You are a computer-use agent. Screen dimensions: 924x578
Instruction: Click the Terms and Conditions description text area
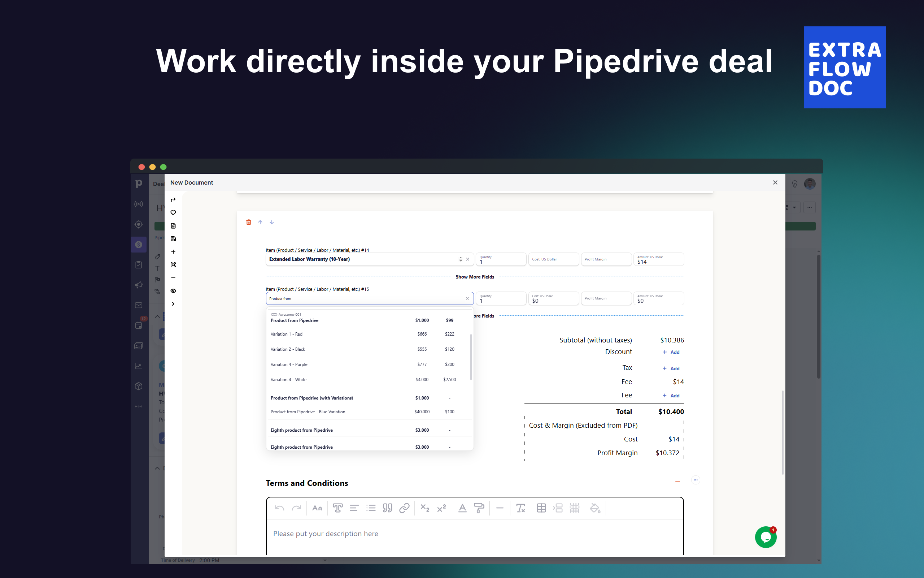coord(475,537)
